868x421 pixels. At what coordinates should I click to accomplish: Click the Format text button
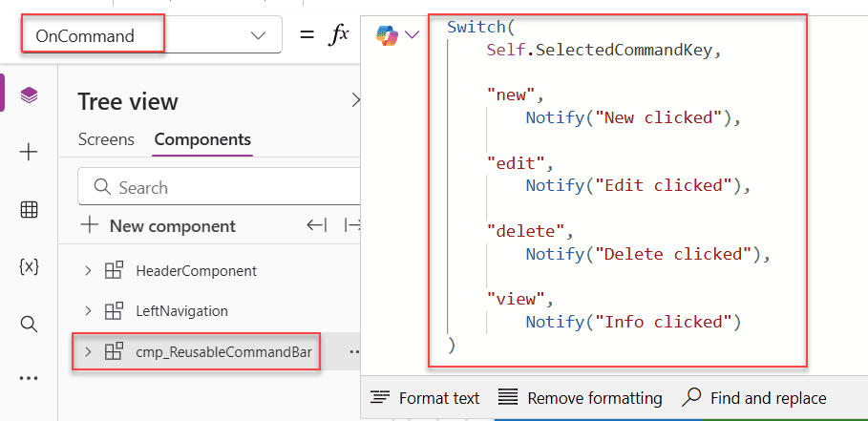(425, 398)
